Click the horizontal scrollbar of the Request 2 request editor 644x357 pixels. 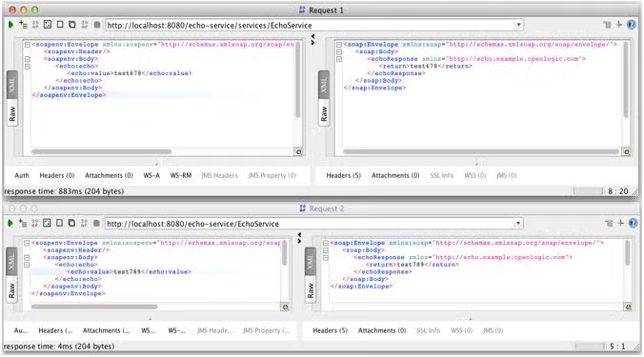pyautogui.click(x=94, y=307)
